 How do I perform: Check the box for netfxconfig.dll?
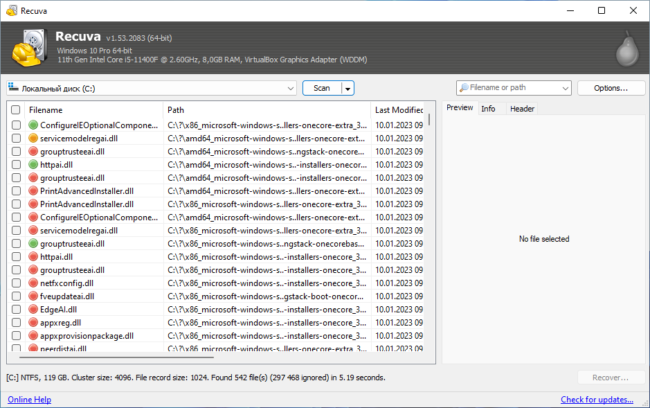16,283
